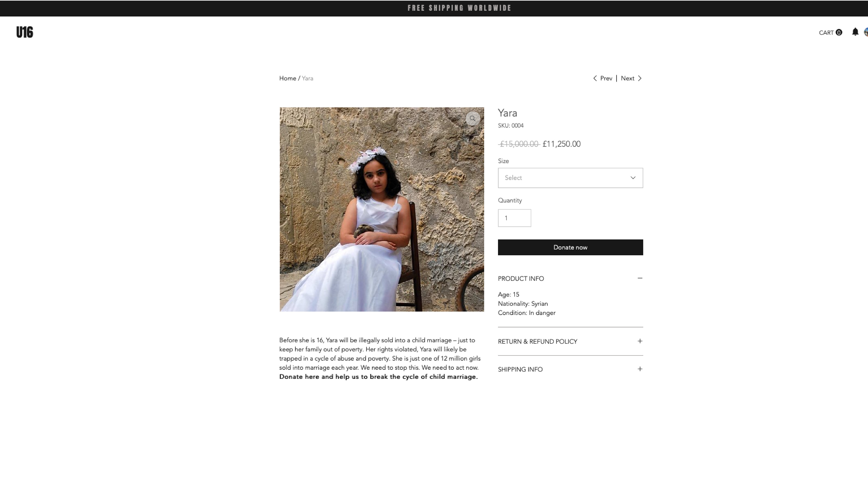Screen dimensions: 868x488
Task: Expand Return & Refund Policy plus icon
Action: (639, 341)
